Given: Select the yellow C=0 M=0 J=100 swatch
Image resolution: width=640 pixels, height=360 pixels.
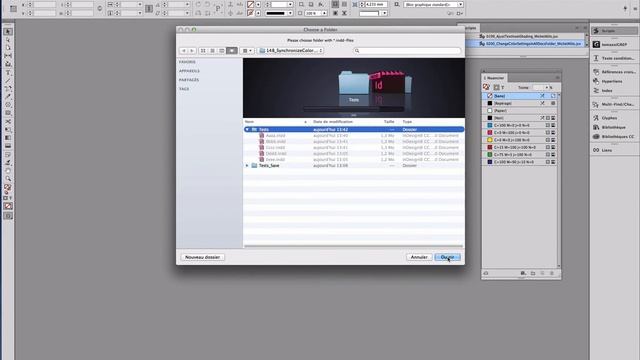Looking at the screenshot, I should tap(520, 140).
